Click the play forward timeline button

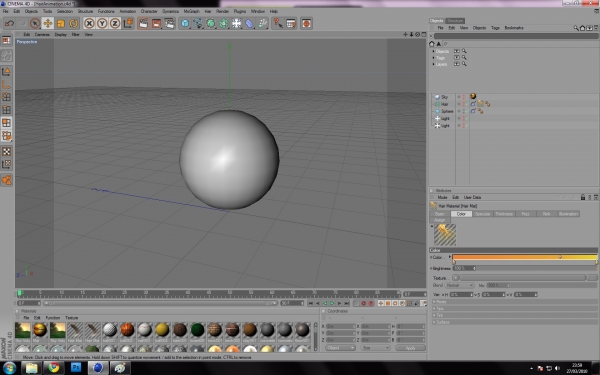[333, 303]
